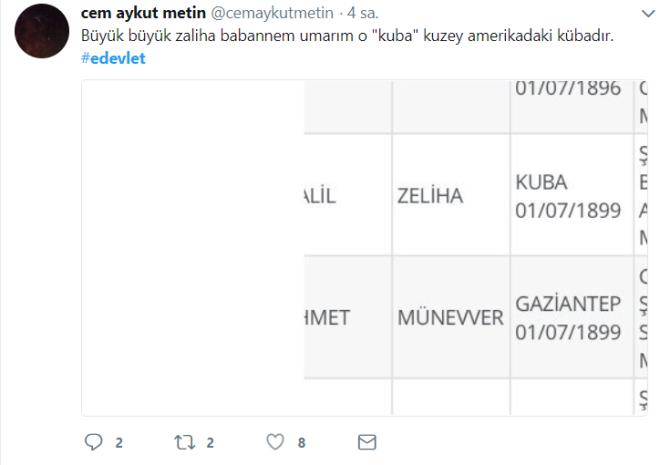
Task: Click the GAZİANTEP 01/07/1899 cell
Action: [x=568, y=318]
